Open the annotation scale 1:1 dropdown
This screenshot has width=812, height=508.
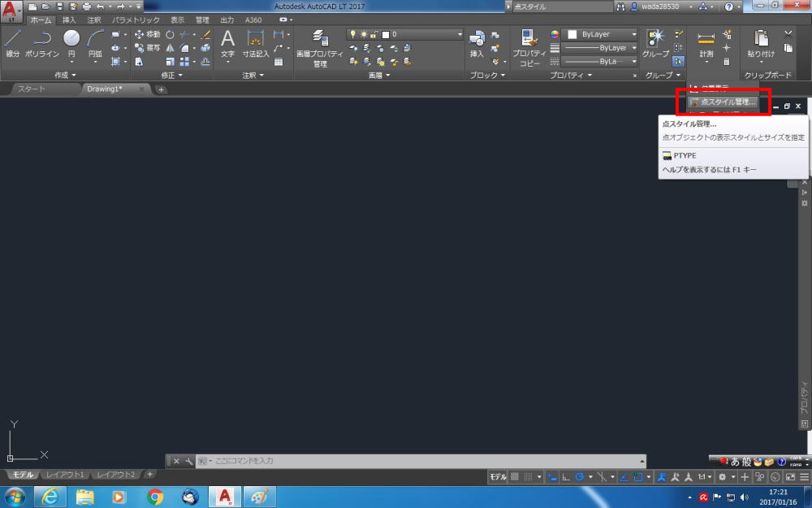click(x=705, y=477)
